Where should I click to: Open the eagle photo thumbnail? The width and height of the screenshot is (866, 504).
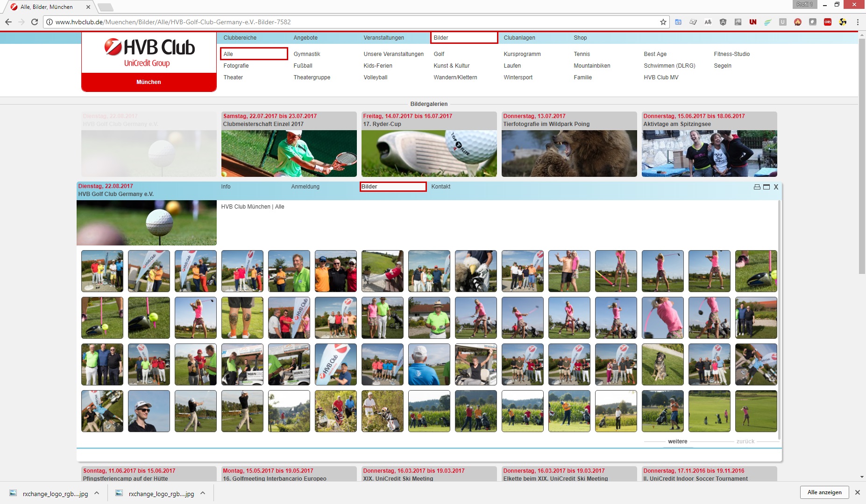point(476,271)
